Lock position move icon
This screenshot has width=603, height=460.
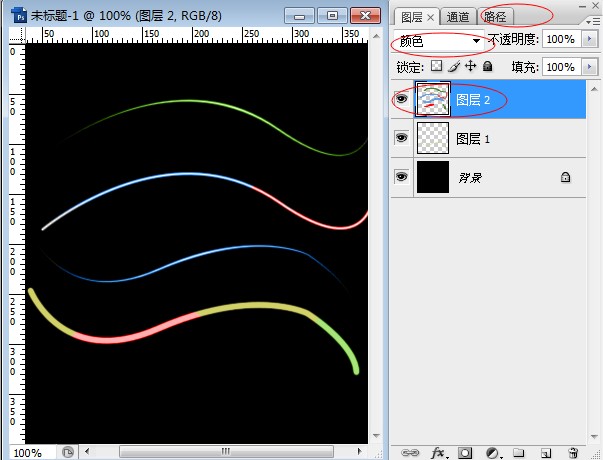(x=470, y=66)
